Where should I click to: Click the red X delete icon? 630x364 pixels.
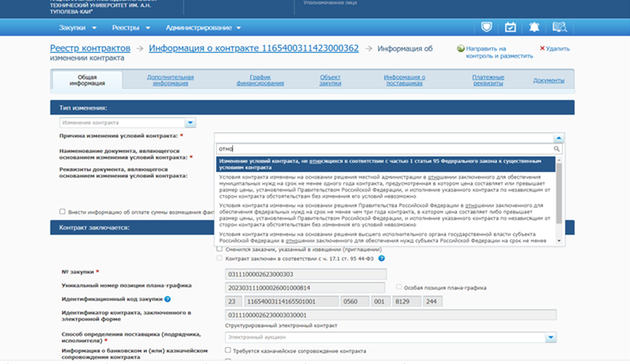click(542, 48)
